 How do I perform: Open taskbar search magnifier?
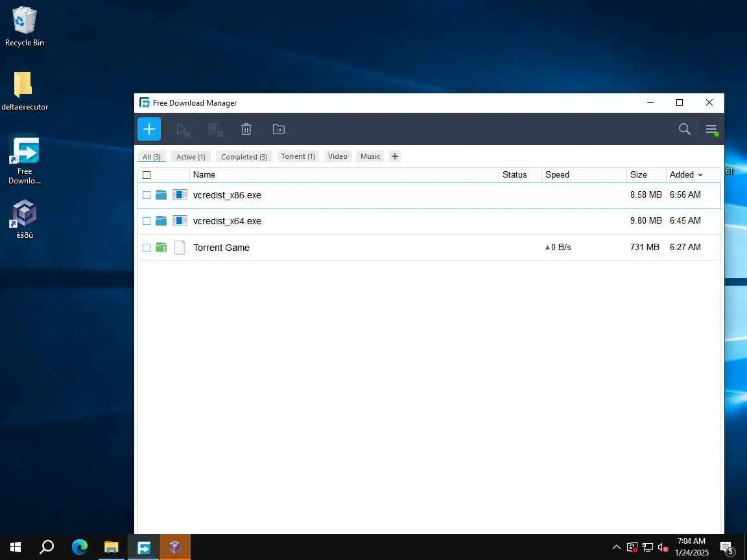click(47, 547)
